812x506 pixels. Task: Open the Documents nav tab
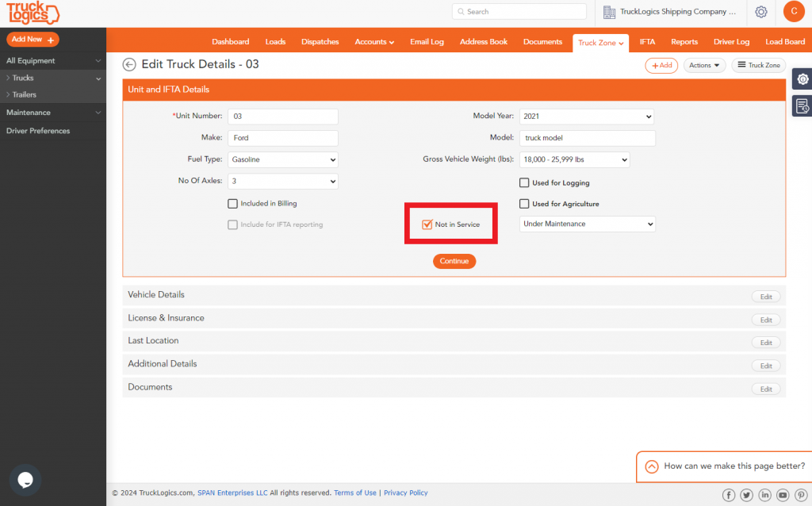click(542, 42)
